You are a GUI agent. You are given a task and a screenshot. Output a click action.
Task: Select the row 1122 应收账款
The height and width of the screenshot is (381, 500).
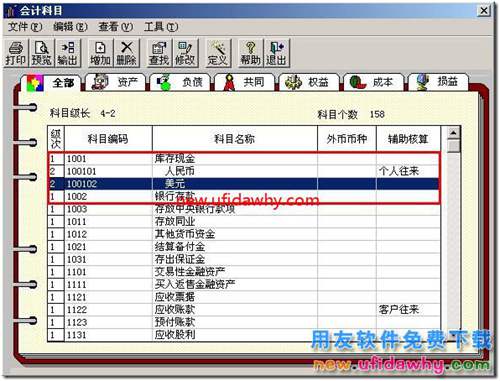[244, 310]
